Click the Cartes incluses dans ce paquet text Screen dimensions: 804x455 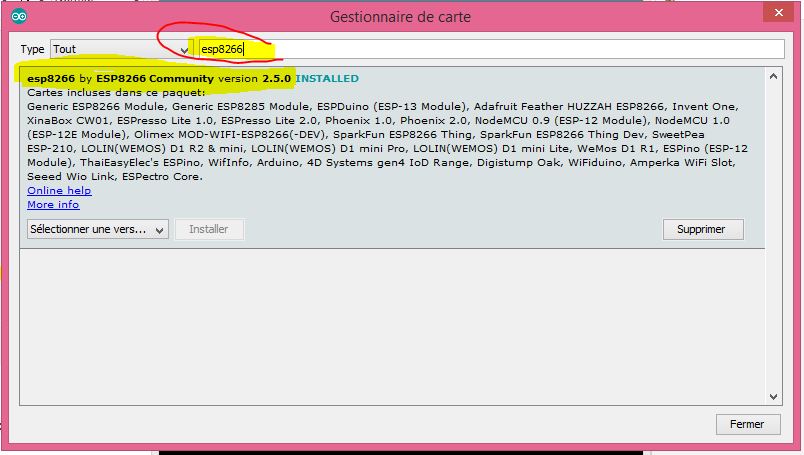(116, 93)
